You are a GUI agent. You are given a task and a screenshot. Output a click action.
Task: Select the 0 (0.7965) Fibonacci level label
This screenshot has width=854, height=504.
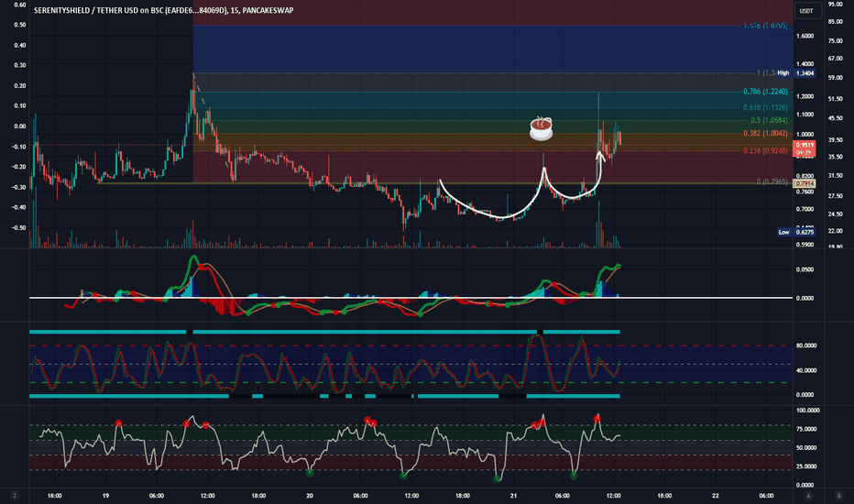pyautogui.click(x=772, y=181)
